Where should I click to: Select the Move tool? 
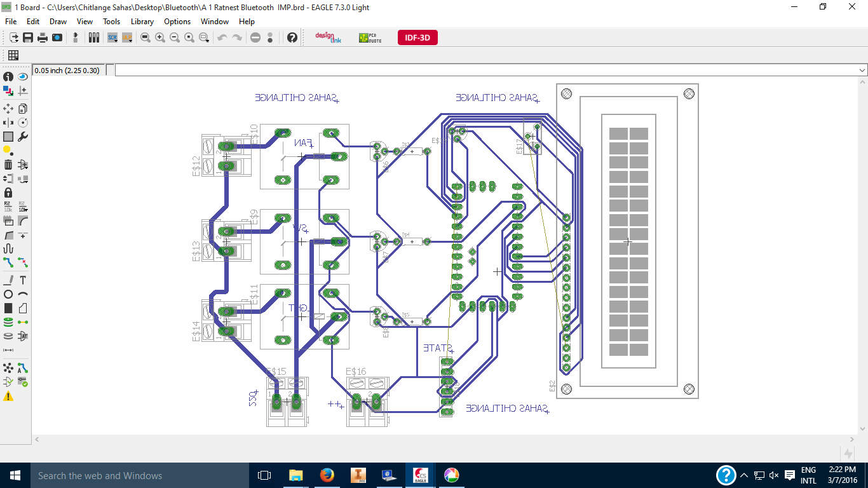8,109
